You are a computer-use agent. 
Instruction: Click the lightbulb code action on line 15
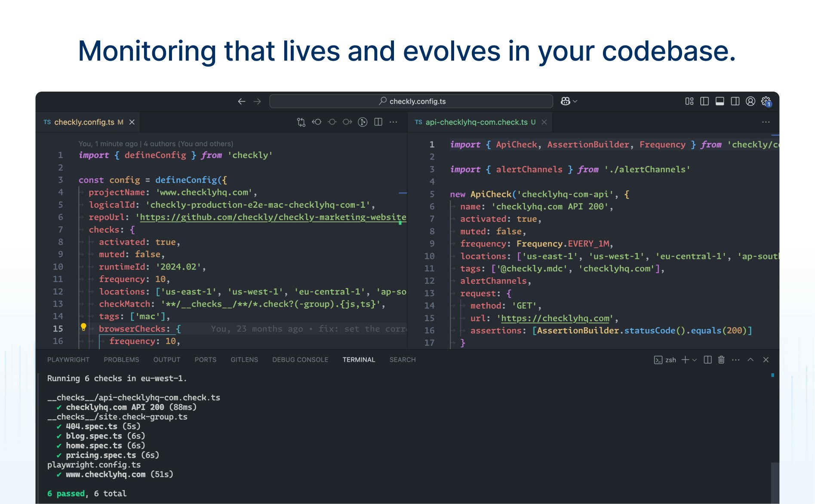point(83,328)
